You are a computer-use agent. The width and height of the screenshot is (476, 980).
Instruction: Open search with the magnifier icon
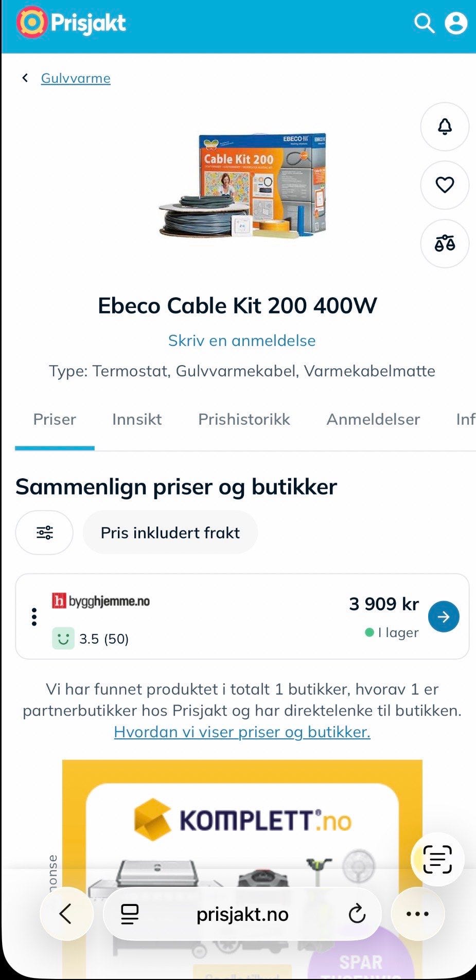coord(425,23)
